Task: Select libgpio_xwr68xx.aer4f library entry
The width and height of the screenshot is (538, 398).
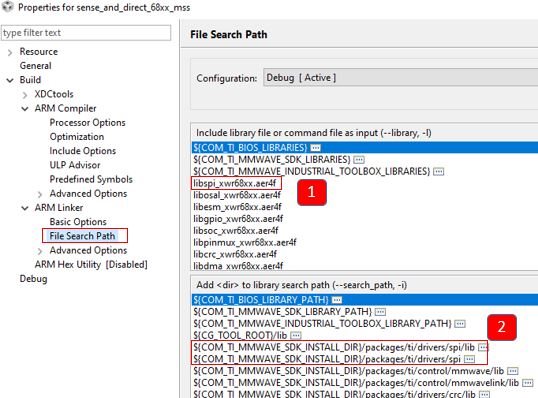Action: pos(238,219)
